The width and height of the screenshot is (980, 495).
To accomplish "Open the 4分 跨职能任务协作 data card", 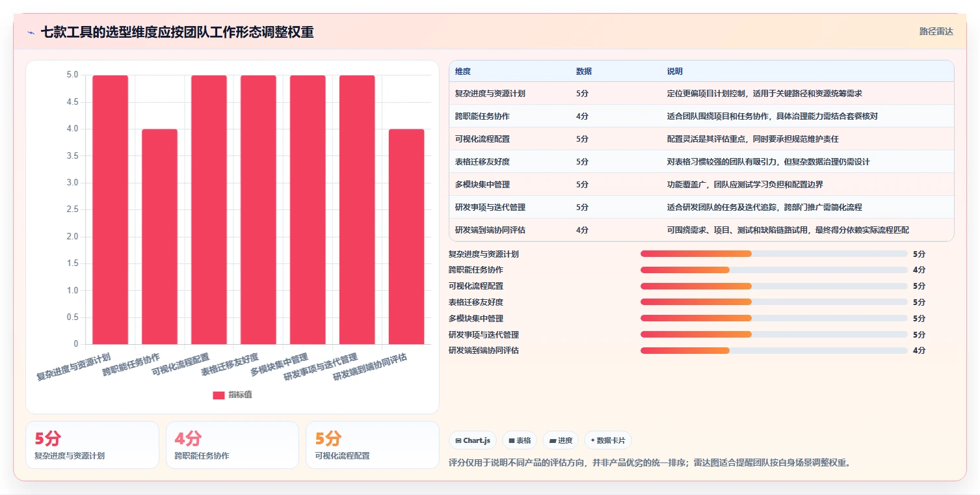I will (232, 445).
